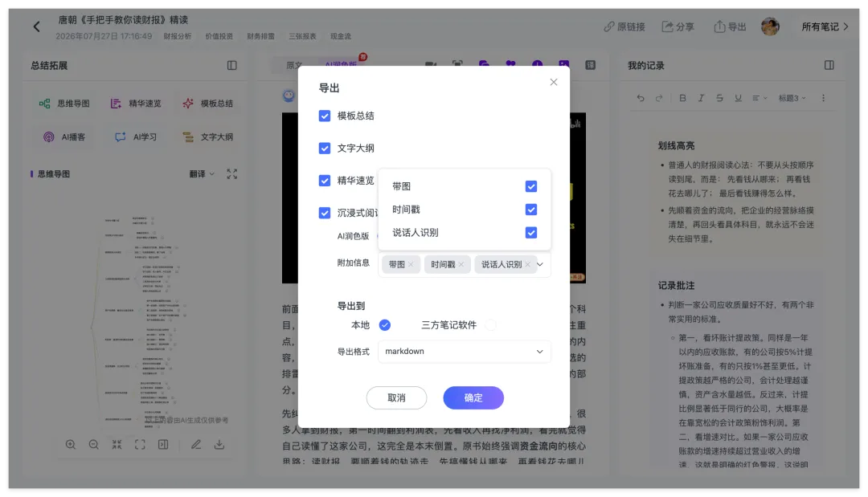Screen dimensions: 868x497
Task: Remove the 时间戳 tag
Action: [461, 264]
